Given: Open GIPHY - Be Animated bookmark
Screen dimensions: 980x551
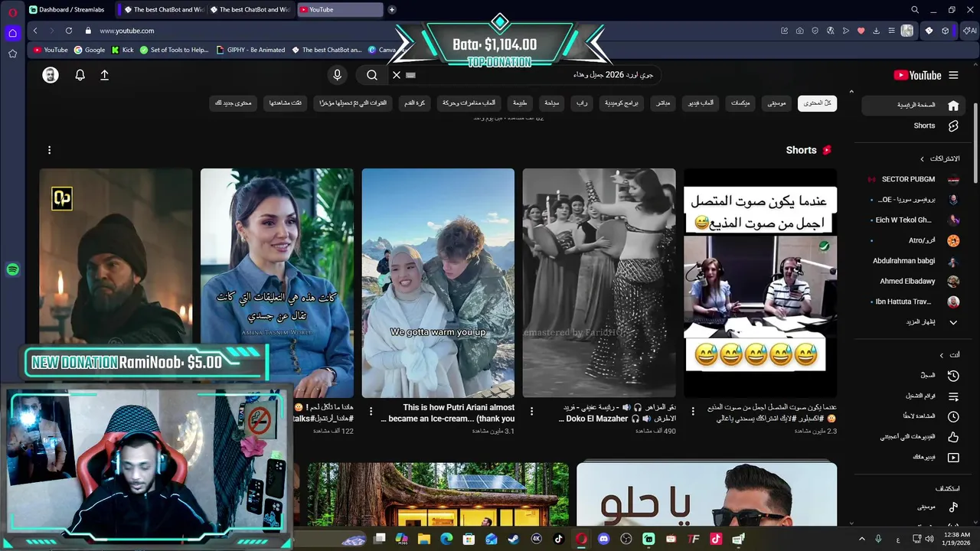Looking at the screenshot, I should click(x=250, y=50).
